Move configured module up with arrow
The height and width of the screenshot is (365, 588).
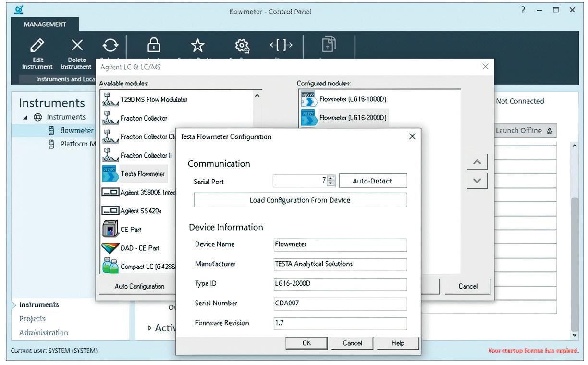coord(477,162)
